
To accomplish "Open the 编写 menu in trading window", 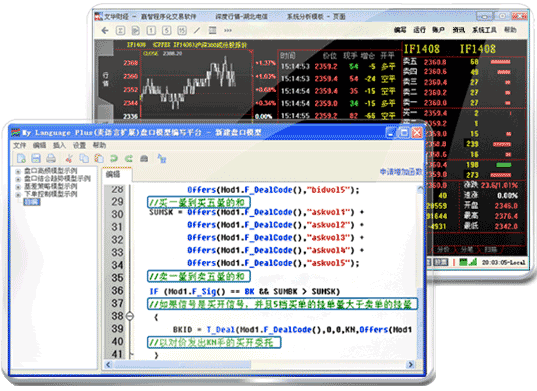I will click(400, 30).
